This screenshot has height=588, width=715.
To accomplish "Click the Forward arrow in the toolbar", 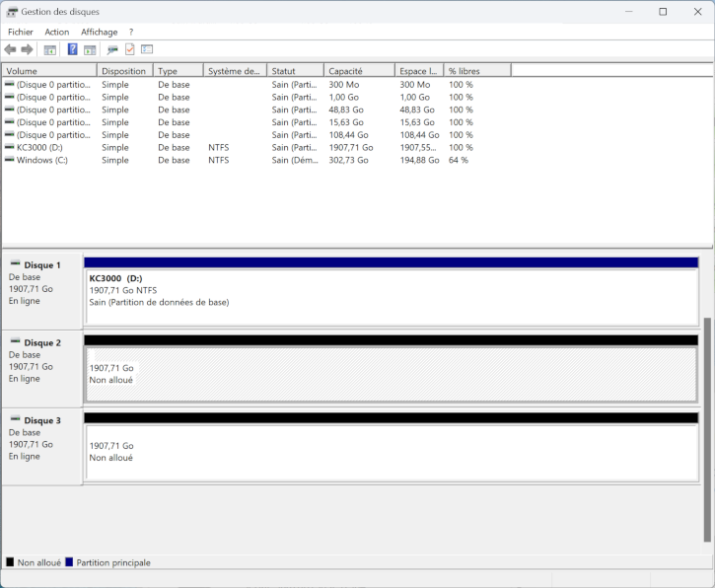I will [x=27, y=49].
